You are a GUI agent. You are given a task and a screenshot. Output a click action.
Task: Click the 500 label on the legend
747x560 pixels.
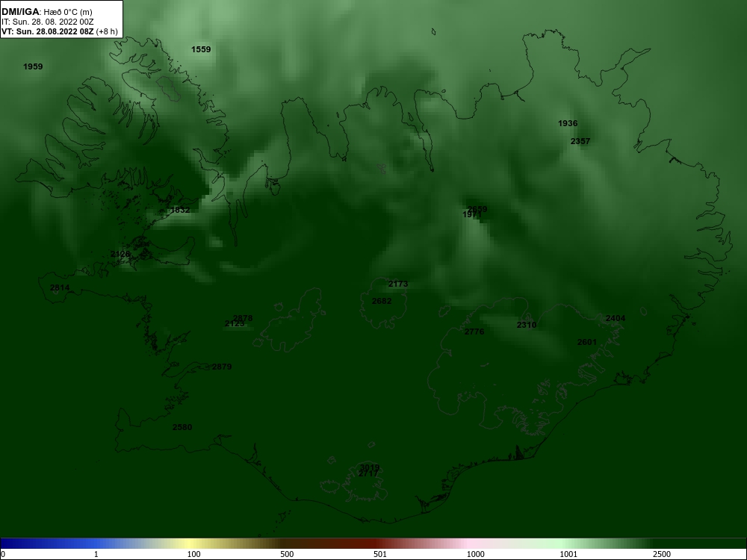287,554
